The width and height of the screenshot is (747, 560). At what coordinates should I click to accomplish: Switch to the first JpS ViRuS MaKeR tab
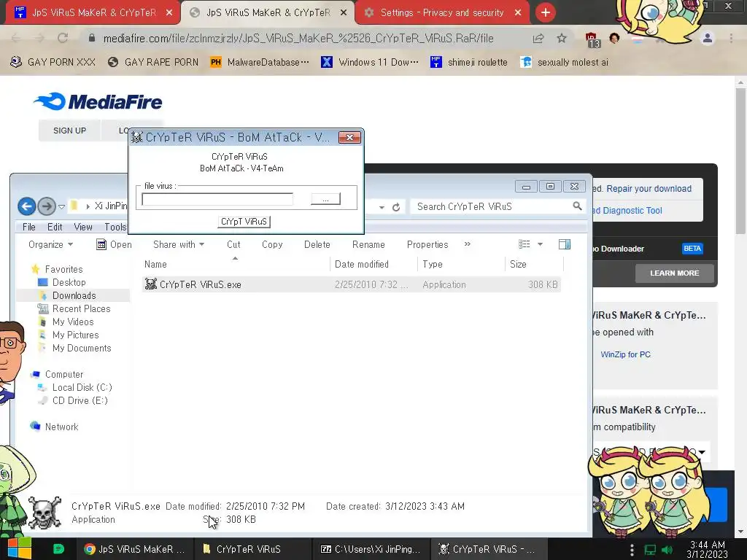[93, 12]
